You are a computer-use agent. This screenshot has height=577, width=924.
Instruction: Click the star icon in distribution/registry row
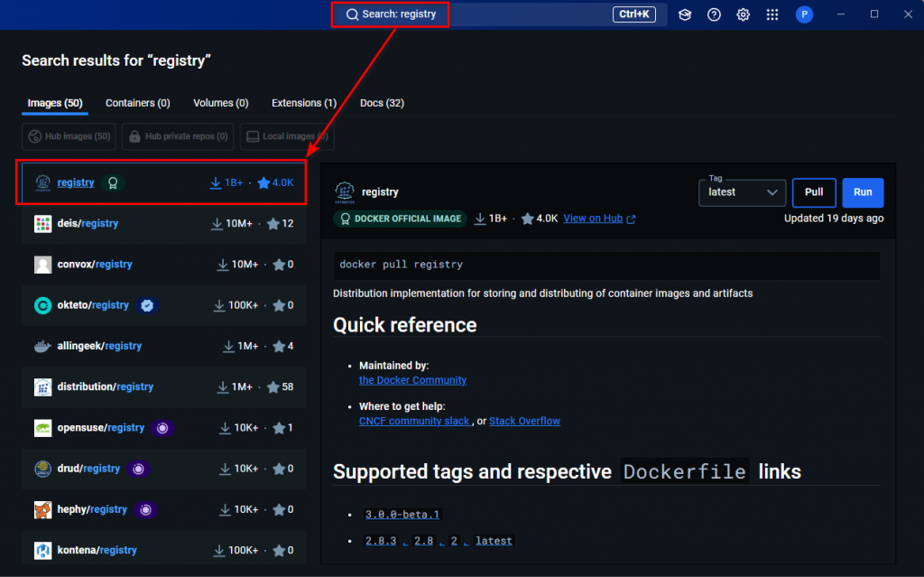[273, 387]
